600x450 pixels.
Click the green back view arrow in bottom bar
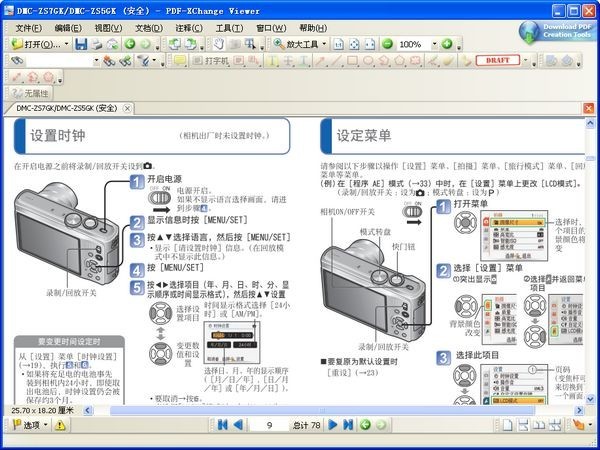365,425
